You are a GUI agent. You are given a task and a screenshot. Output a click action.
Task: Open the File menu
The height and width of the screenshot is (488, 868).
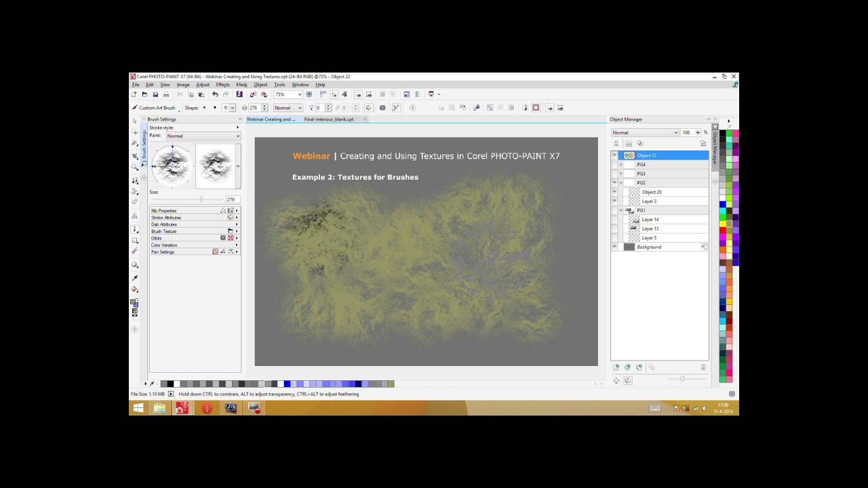[136, 85]
